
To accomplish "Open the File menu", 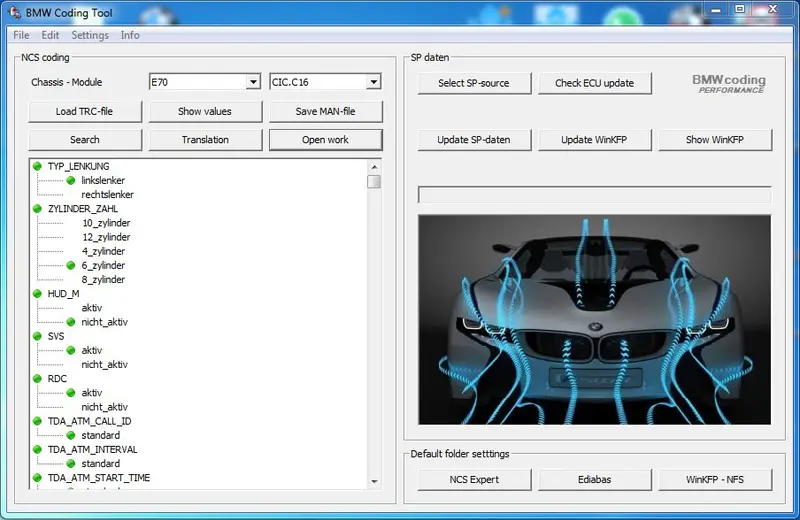I will coord(21,35).
